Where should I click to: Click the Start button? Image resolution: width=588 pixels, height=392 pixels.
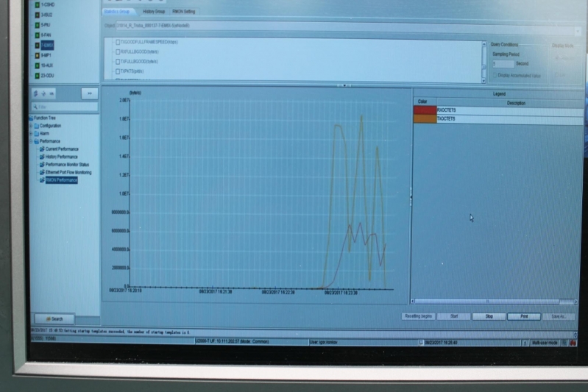454,316
